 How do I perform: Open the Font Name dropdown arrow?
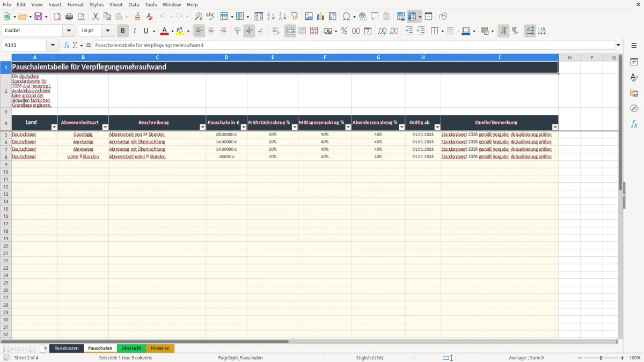click(x=69, y=31)
